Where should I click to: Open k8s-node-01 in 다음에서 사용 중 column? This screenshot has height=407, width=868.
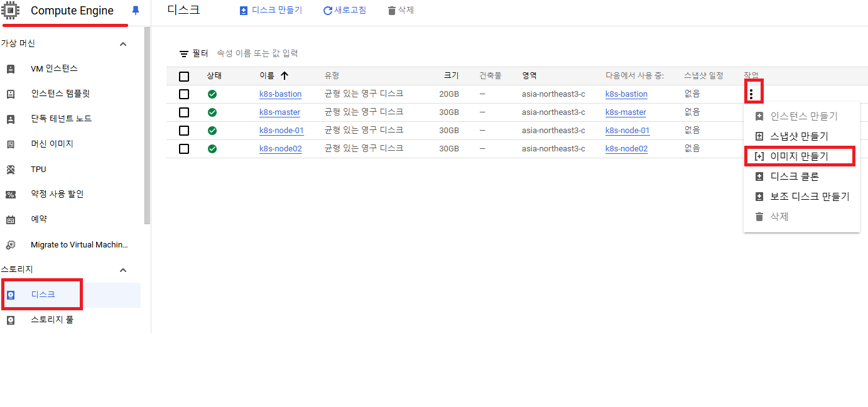[627, 131]
